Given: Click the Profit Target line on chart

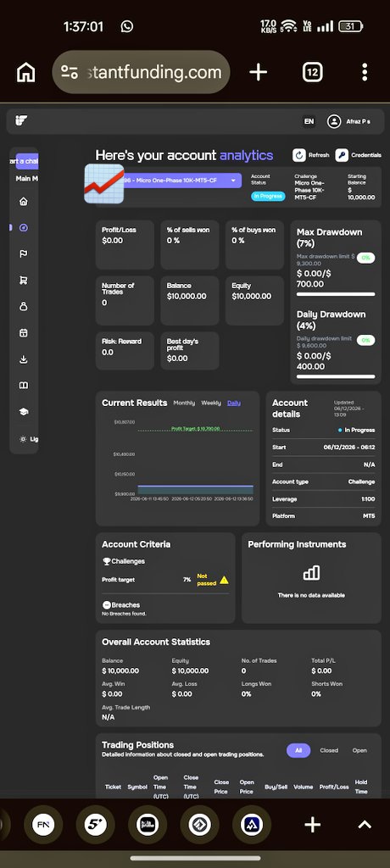Looking at the screenshot, I should [x=195, y=430].
